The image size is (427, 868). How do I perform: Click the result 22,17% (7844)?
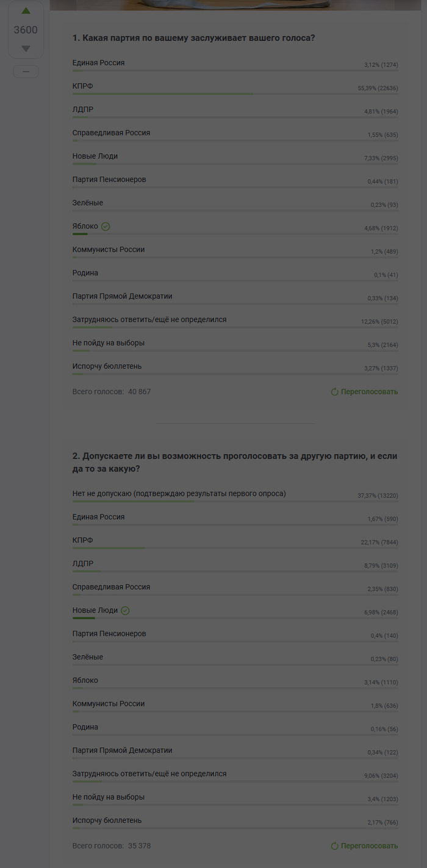tap(379, 542)
